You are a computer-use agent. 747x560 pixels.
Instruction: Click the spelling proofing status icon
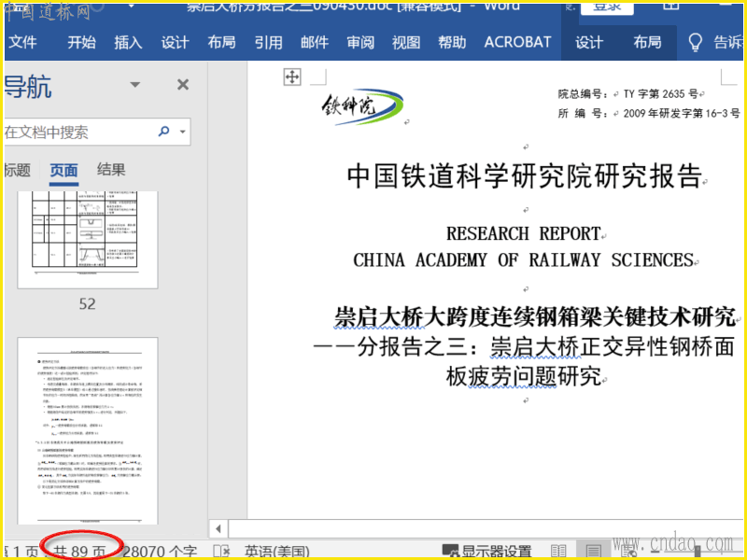(x=221, y=552)
